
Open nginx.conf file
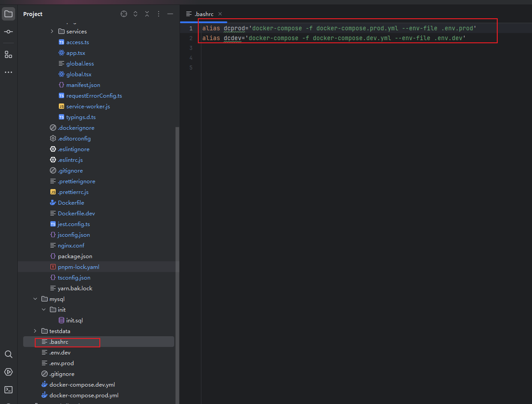71,245
